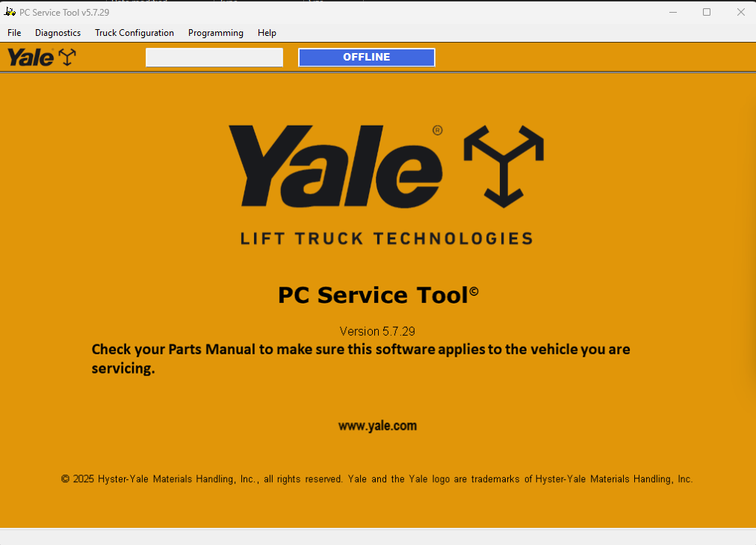Click the LIFT TRUCK TECHNOLOGIES tagline graphic

pyautogui.click(x=386, y=238)
